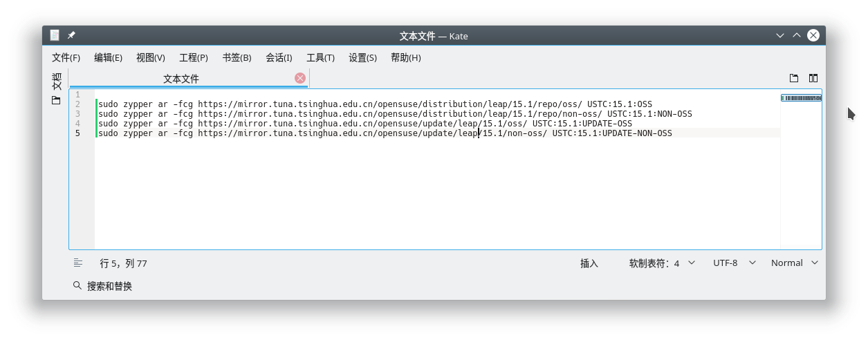
Task: Open the Normal highlighting mode dropdown
Action: click(x=795, y=263)
